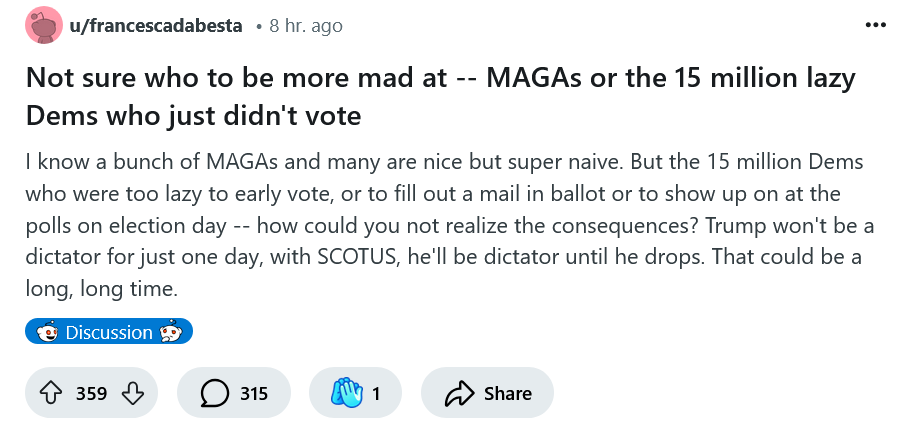Click the poster's avatar image
Image resolution: width=915 pixels, height=424 pixels.
(x=44, y=26)
